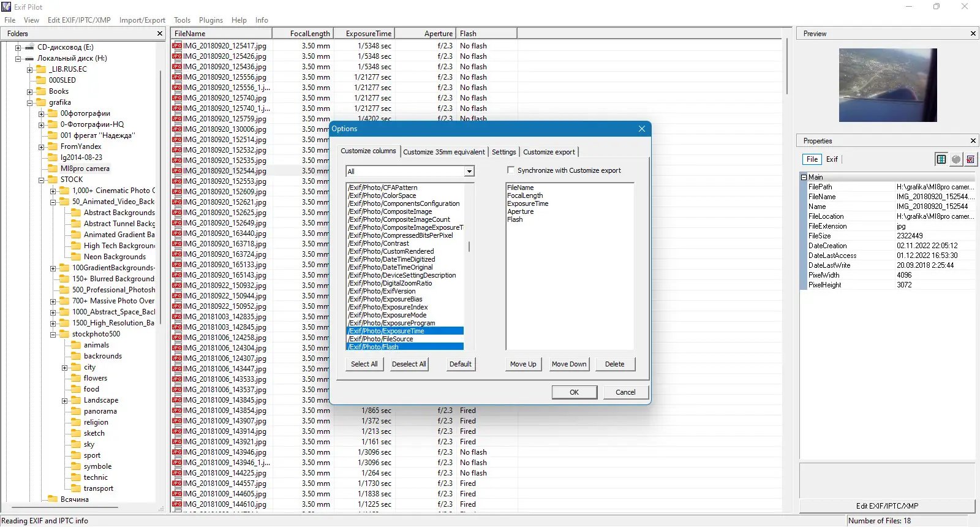The image size is (980, 527).
Task: Open the Plugins menu
Action: 211,20
